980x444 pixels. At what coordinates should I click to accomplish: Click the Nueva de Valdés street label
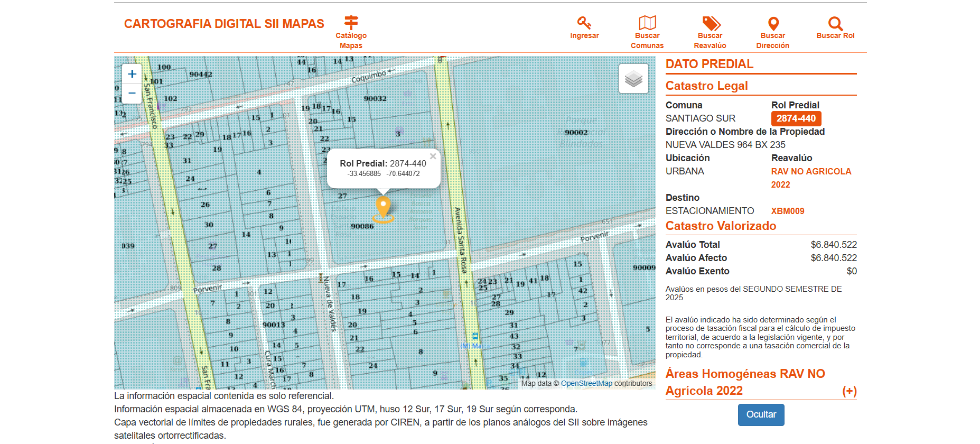coord(330,304)
